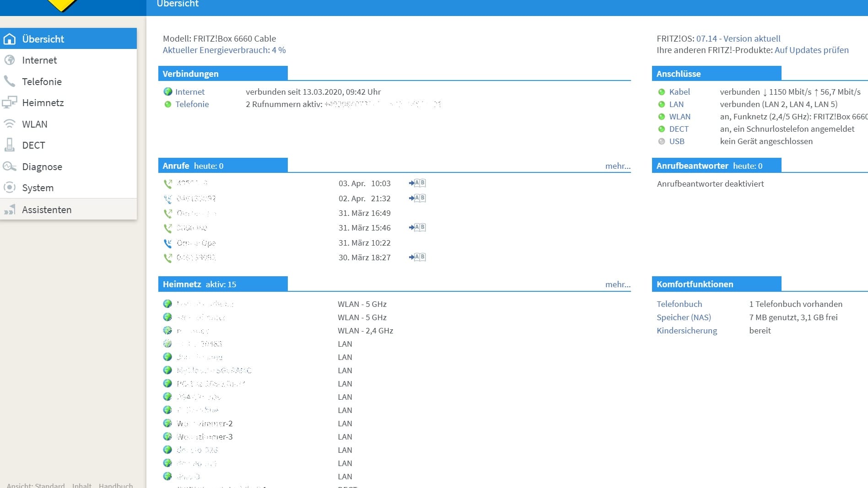This screenshot has height=488, width=868.
Task: Click the globe icon beside Internet in sidebar
Action: (x=10, y=60)
